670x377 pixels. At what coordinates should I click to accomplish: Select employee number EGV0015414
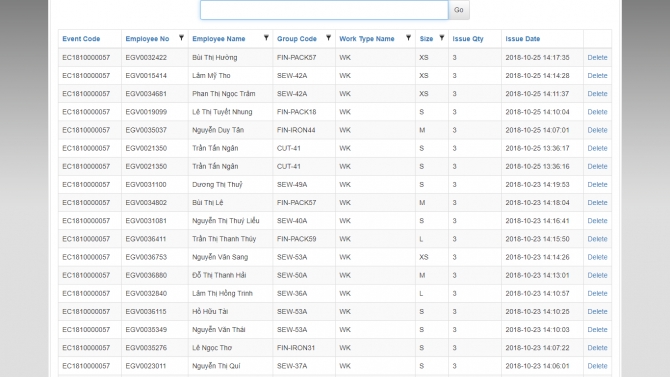146,76
